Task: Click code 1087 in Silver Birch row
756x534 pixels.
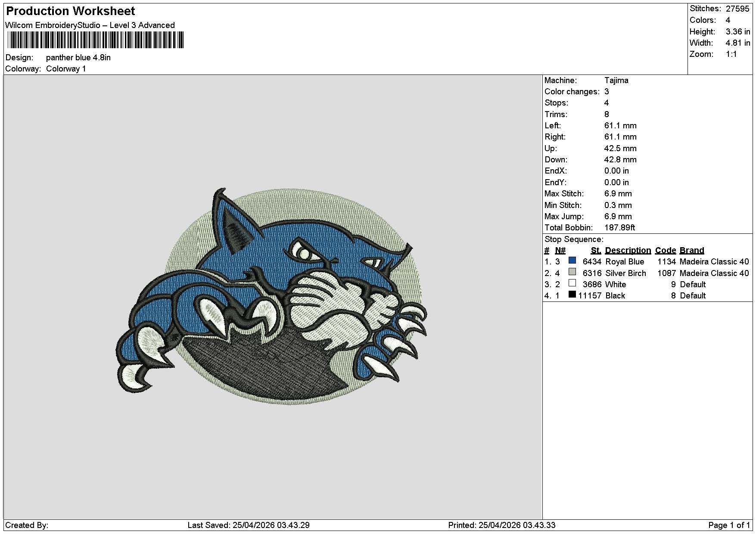Action: (666, 273)
